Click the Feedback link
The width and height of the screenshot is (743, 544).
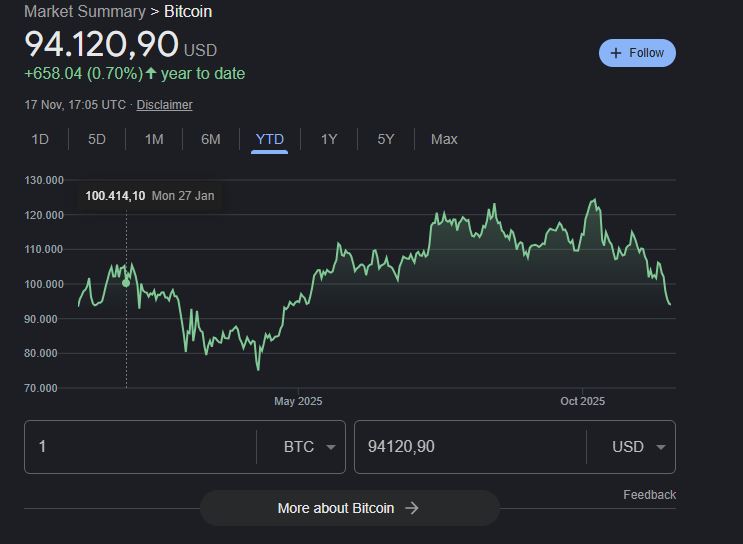(x=649, y=495)
